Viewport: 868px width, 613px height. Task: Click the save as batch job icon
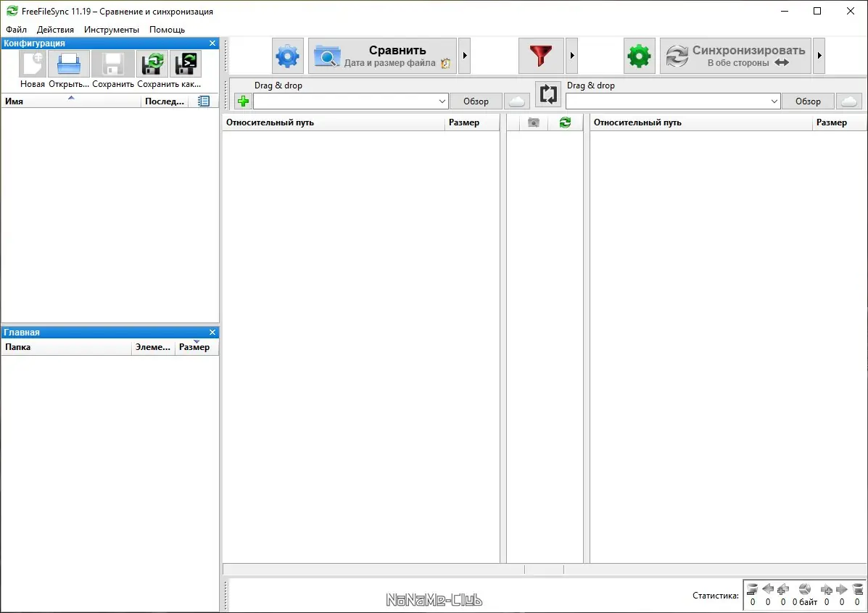coord(186,64)
